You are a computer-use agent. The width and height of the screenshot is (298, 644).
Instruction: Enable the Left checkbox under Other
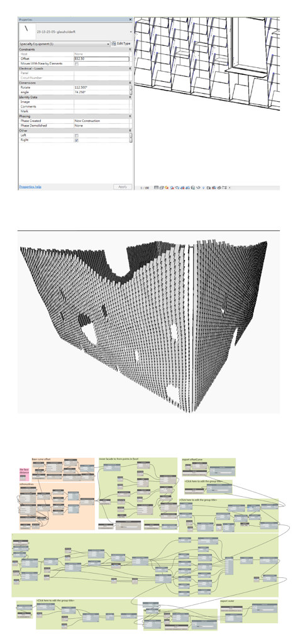pos(76,135)
